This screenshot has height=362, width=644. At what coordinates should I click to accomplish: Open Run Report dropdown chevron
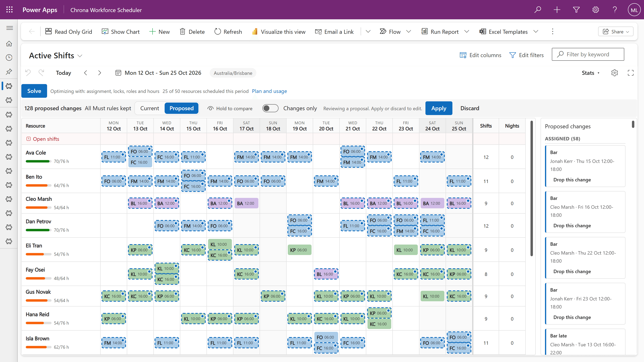click(x=466, y=32)
